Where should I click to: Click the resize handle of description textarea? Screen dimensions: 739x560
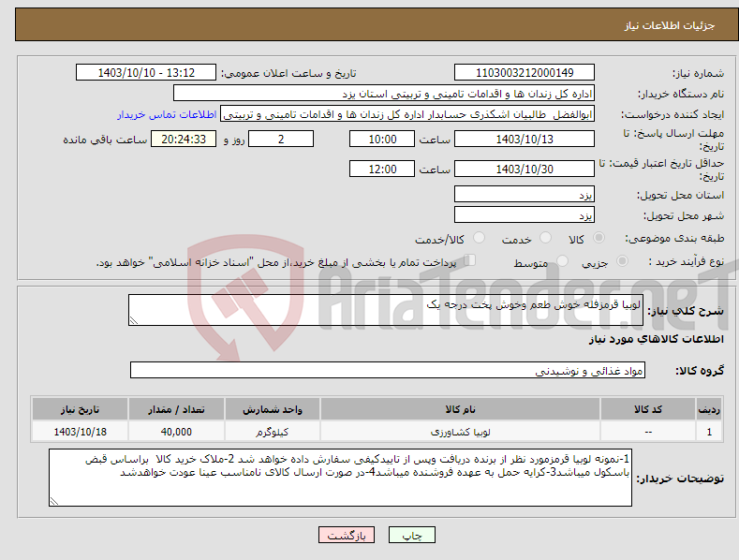(x=134, y=320)
